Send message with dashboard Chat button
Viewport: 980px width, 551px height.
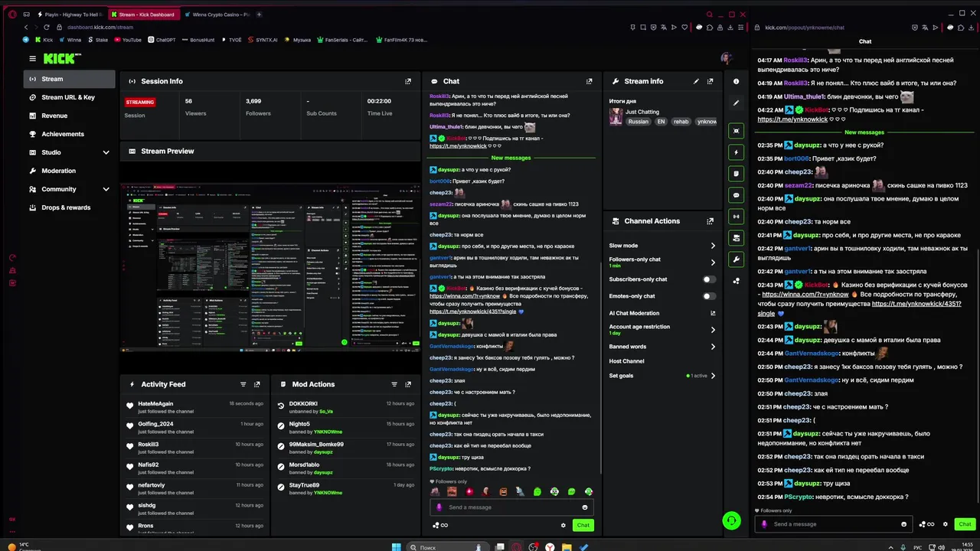(583, 525)
